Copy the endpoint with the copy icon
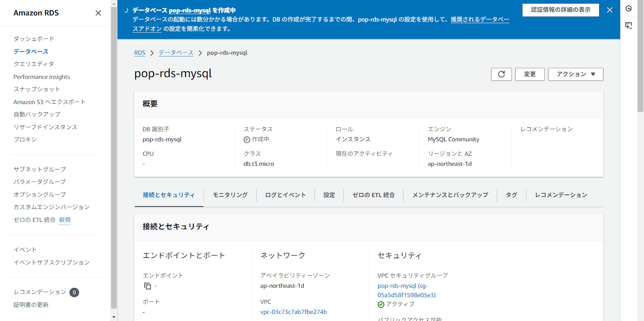Image resolution: width=644 pixels, height=321 pixels. point(147,286)
